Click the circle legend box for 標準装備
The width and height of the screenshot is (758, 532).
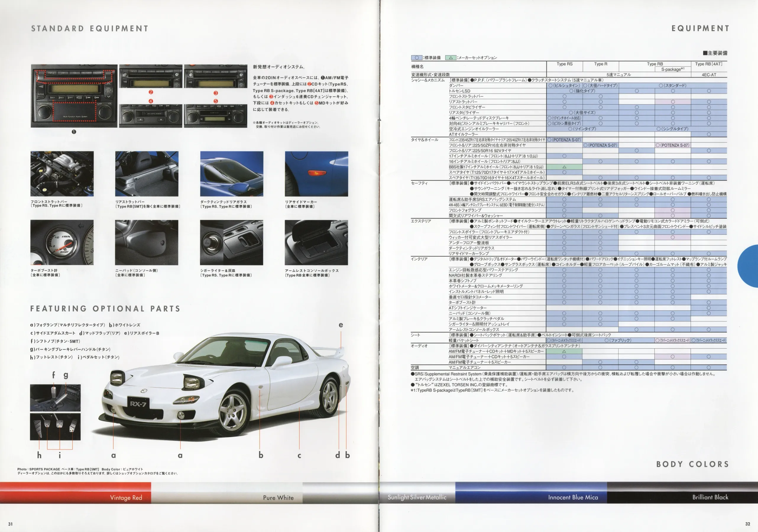tap(417, 58)
